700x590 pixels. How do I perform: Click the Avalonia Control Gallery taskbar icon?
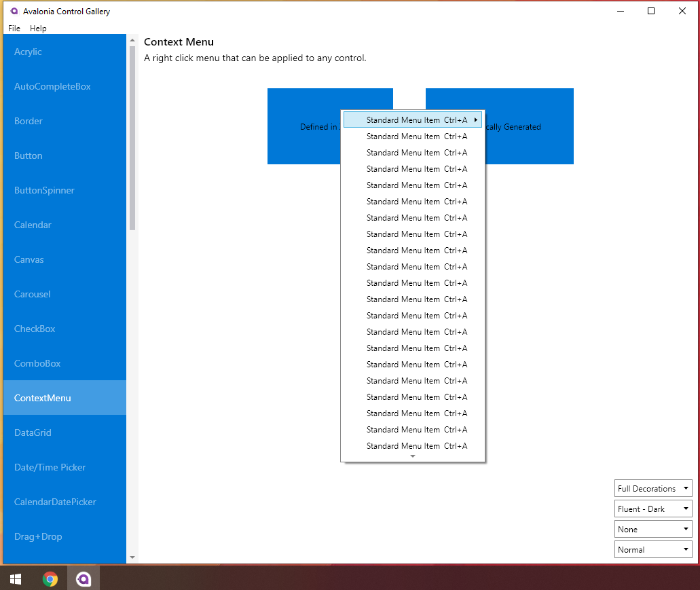click(83, 579)
